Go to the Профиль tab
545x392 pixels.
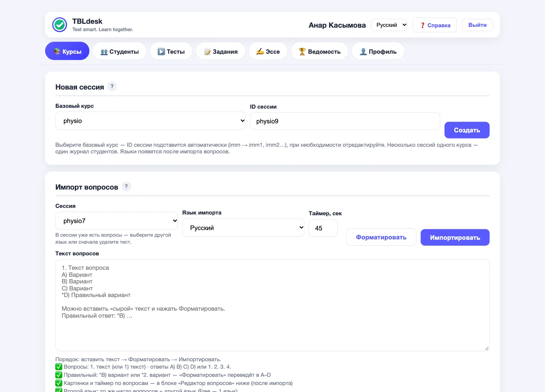pyautogui.click(x=378, y=51)
